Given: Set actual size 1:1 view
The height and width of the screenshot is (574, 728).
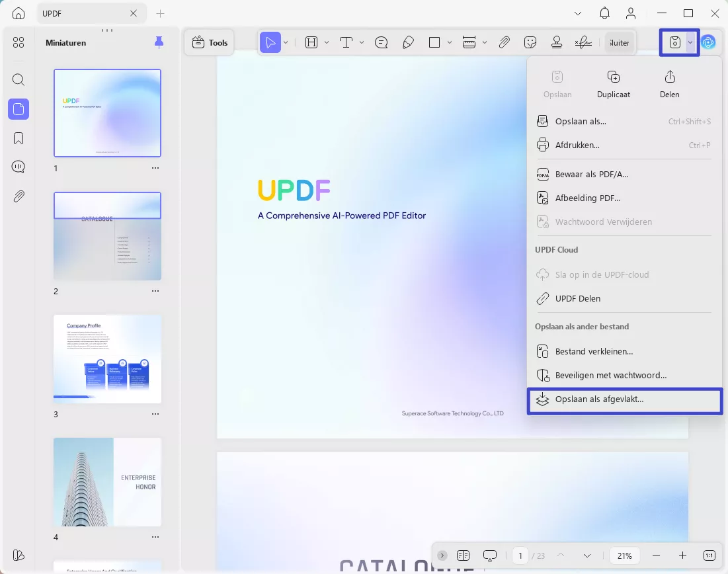Looking at the screenshot, I should coord(709,555).
